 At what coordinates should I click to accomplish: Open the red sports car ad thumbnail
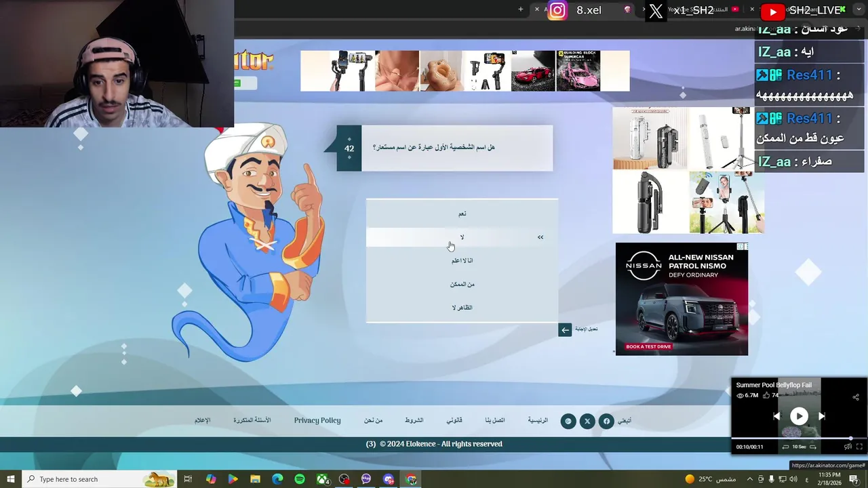(x=532, y=70)
